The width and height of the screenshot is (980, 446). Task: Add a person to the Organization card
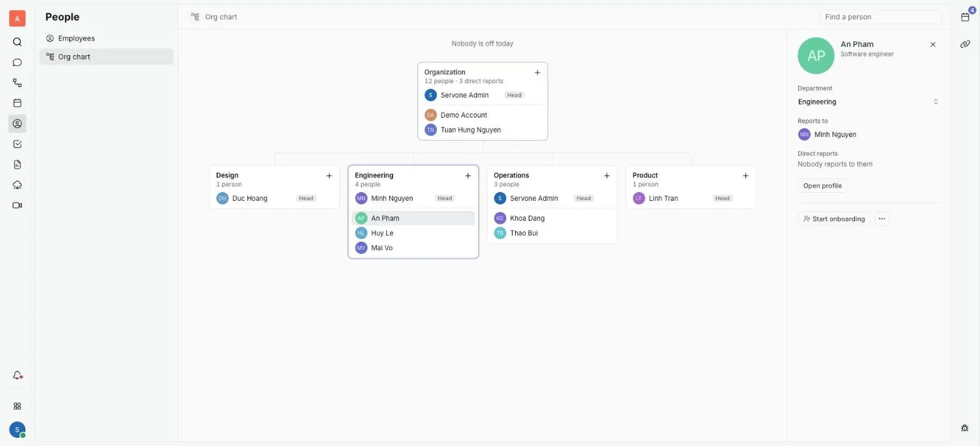(537, 73)
